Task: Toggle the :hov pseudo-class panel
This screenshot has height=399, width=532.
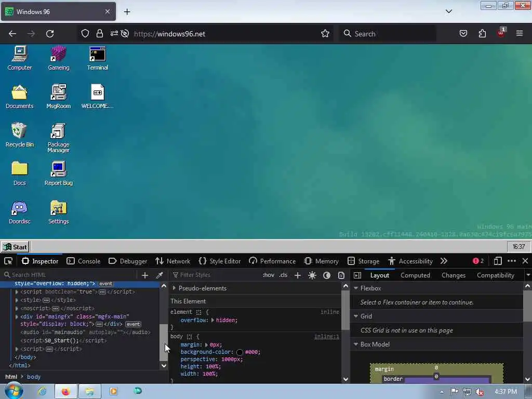Action: click(x=269, y=275)
